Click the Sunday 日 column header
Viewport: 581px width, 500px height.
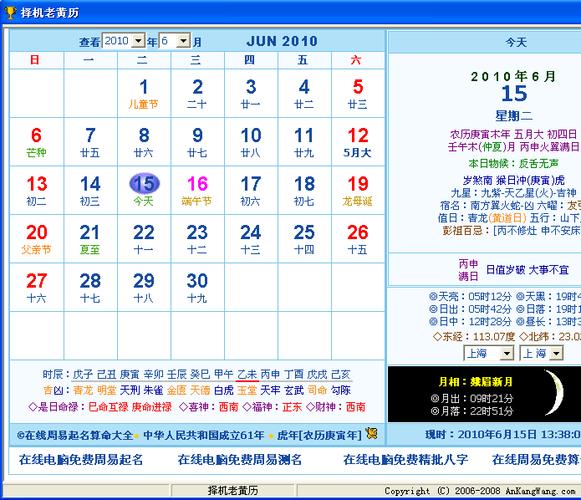click(35, 60)
